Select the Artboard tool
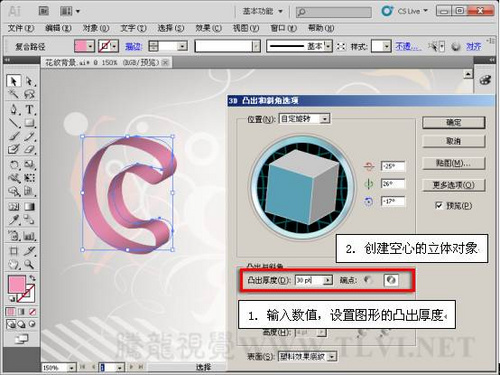This screenshot has width=500, height=375. point(13,251)
